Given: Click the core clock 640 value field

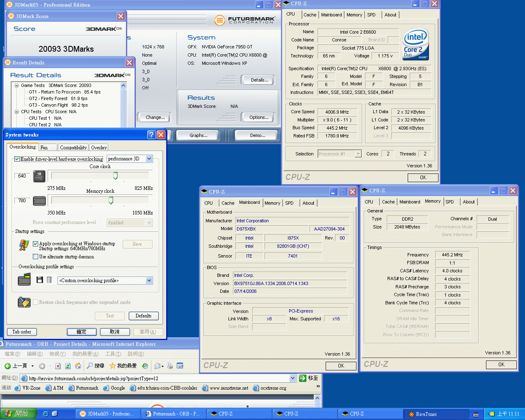Looking at the screenshot, I should coord(22,176).
